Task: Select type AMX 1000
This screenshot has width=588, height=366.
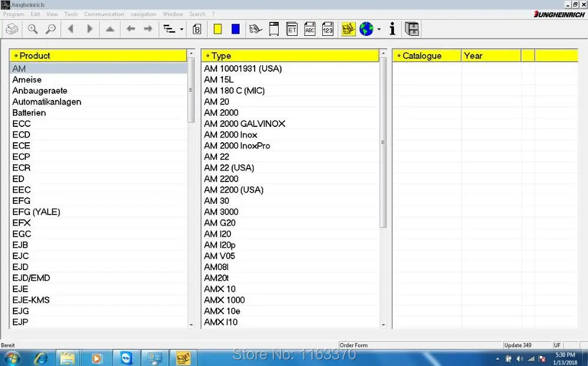Action: click(290, 300)
